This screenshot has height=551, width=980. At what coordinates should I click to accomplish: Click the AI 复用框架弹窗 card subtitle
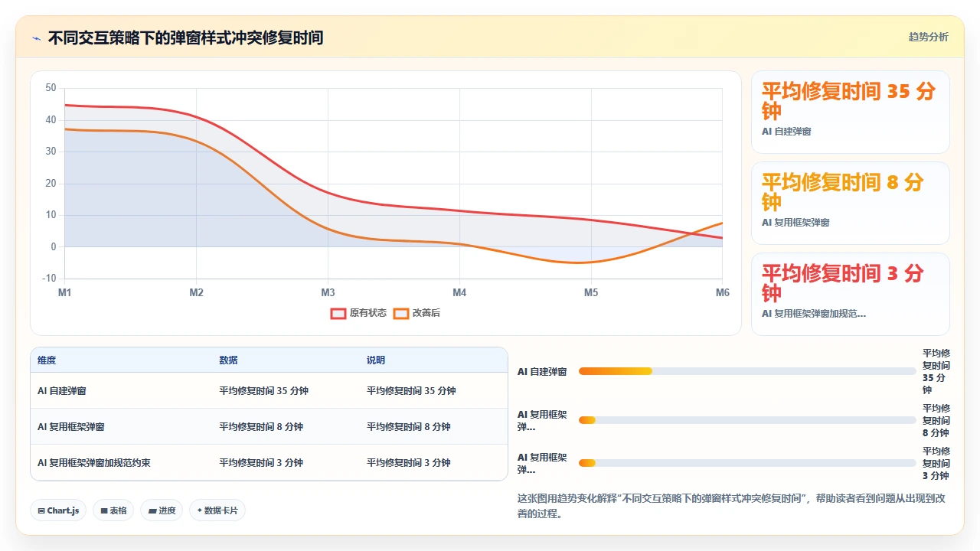click(795, 223)
